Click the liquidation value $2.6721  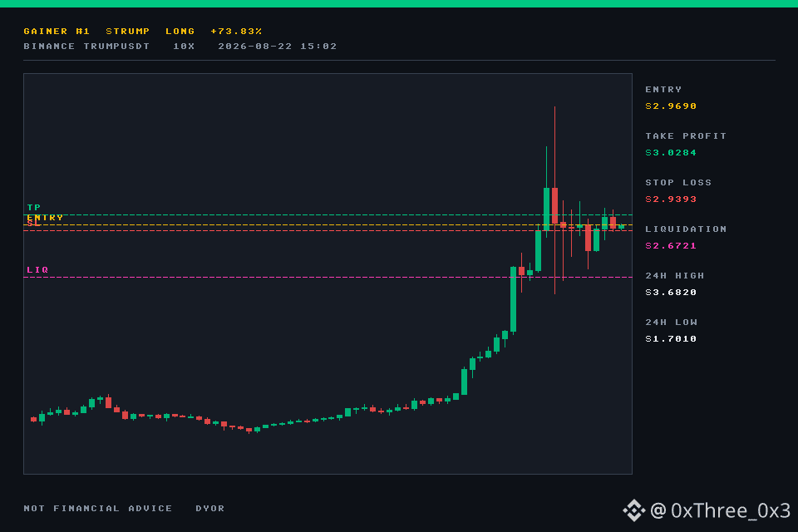coord(671,246)
